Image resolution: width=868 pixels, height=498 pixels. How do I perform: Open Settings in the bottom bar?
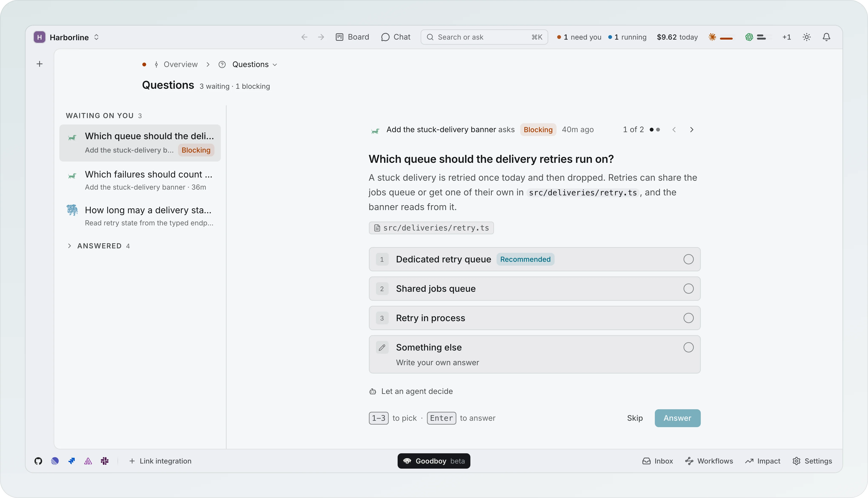point(812,461)
